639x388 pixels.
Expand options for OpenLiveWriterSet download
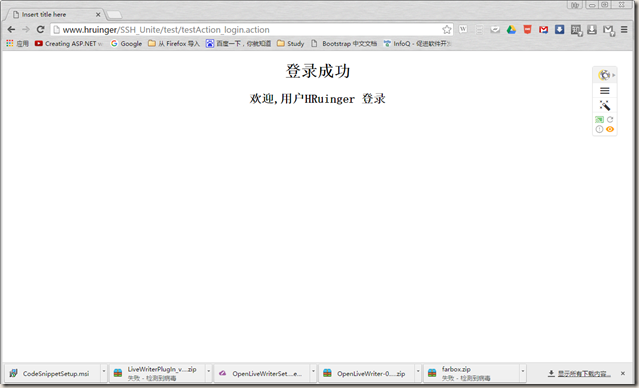(313, 372)
